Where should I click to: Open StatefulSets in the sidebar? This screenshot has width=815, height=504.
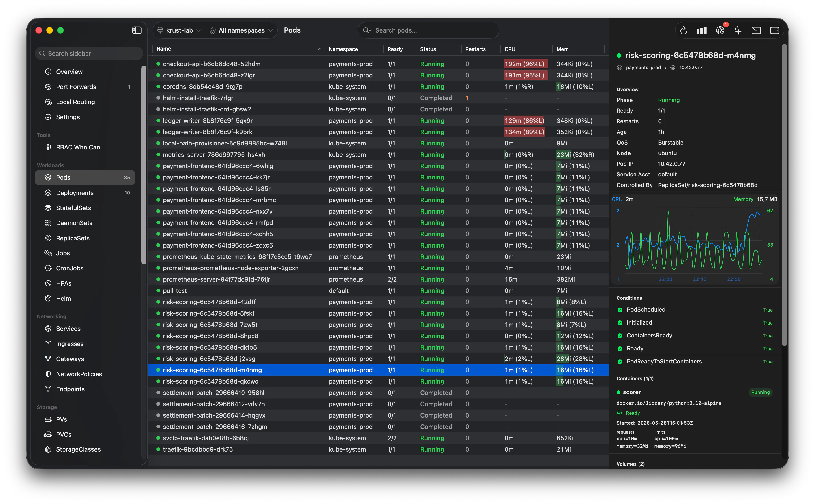click(x=85, y=208)
